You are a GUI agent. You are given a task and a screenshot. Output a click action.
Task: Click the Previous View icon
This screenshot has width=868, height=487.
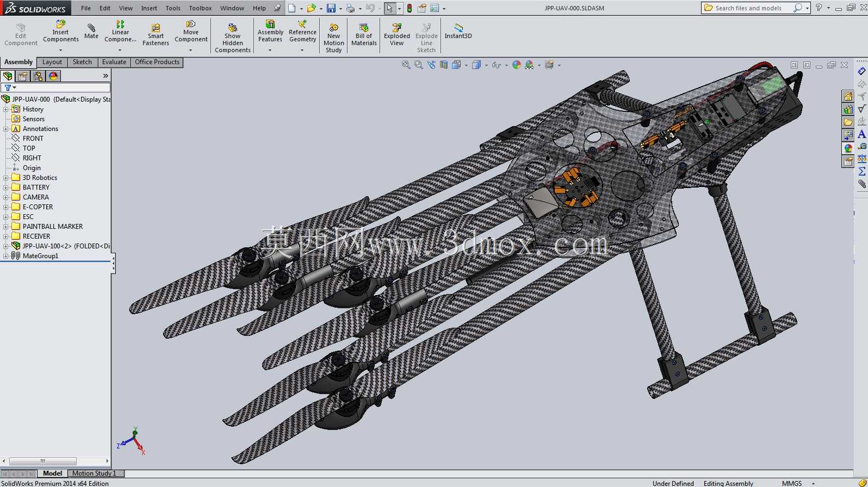point(431,65)
